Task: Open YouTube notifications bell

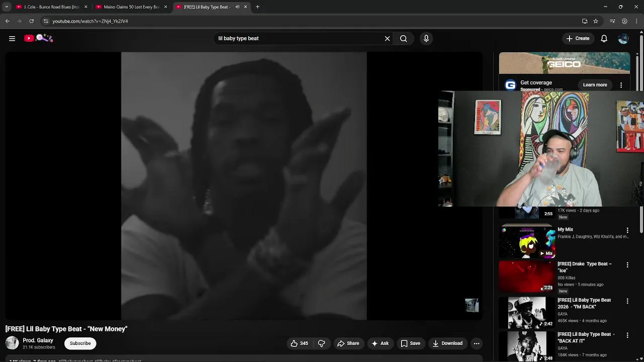Action: coord(604,38)
